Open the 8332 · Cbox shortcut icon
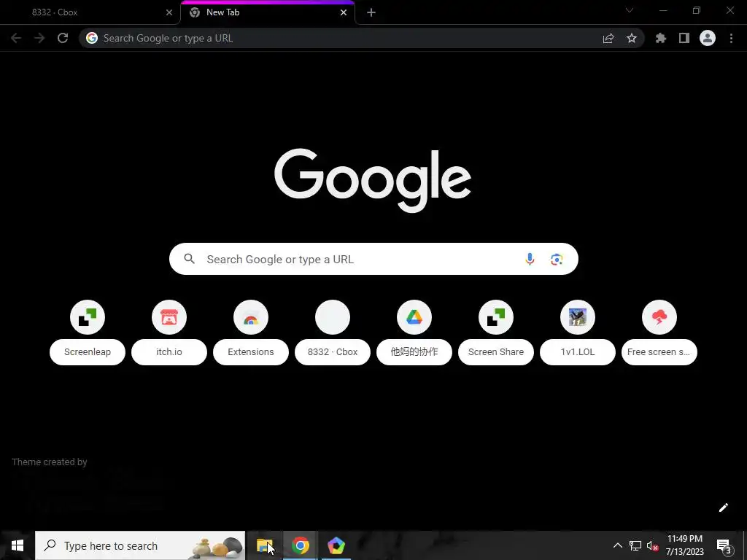This screenshot has height=560, width=747. 333,317
